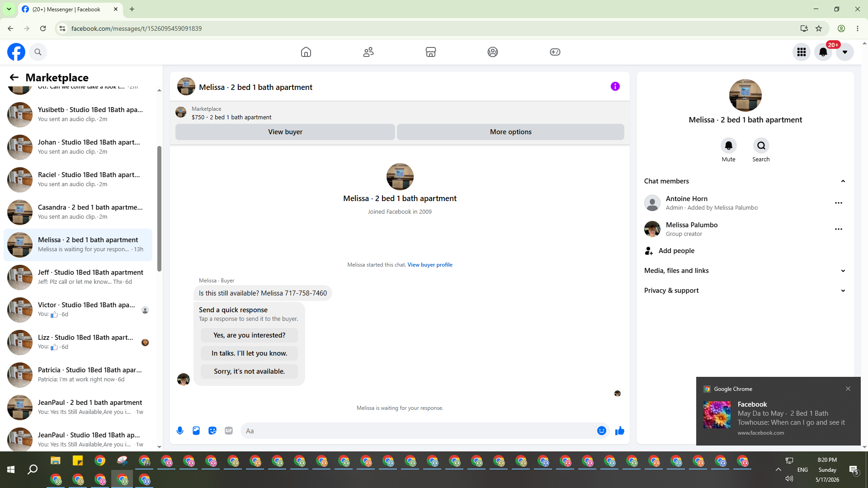Click the View buyer button
Screen dimensions: 868x488
[285, 132]
